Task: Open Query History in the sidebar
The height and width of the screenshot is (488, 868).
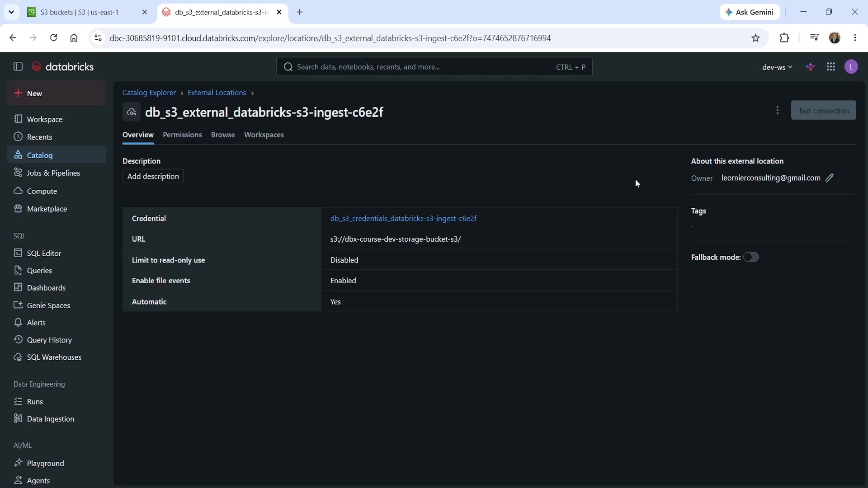Action: 57,340
